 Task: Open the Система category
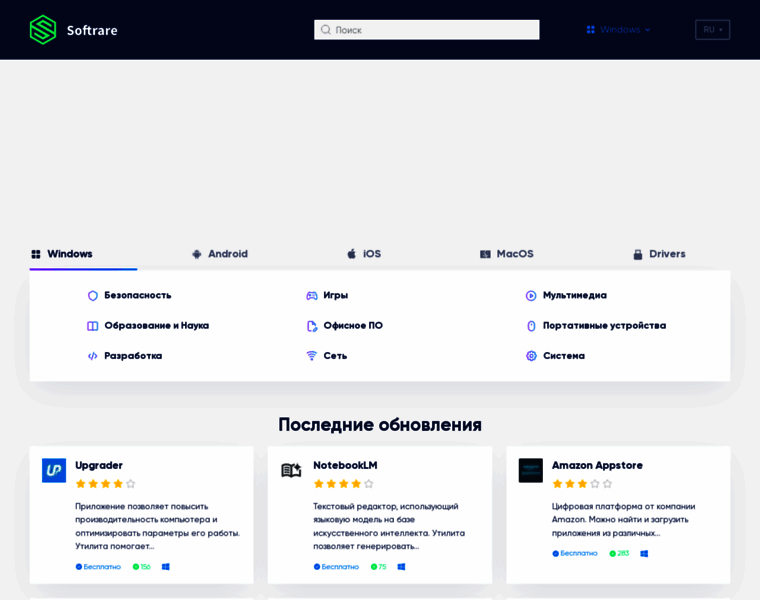pyautogui.click(x=564, y=356)
